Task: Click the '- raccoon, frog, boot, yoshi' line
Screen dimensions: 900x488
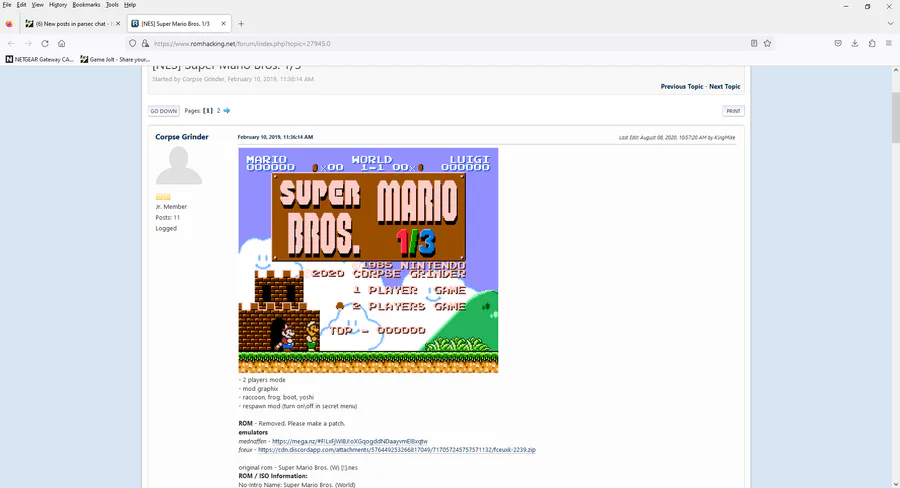Action: click(276, 397)
